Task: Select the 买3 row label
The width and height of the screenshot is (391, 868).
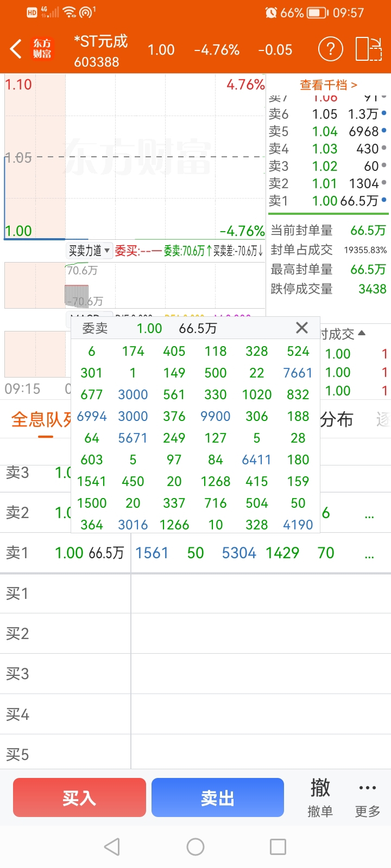Action: (17, 674)
